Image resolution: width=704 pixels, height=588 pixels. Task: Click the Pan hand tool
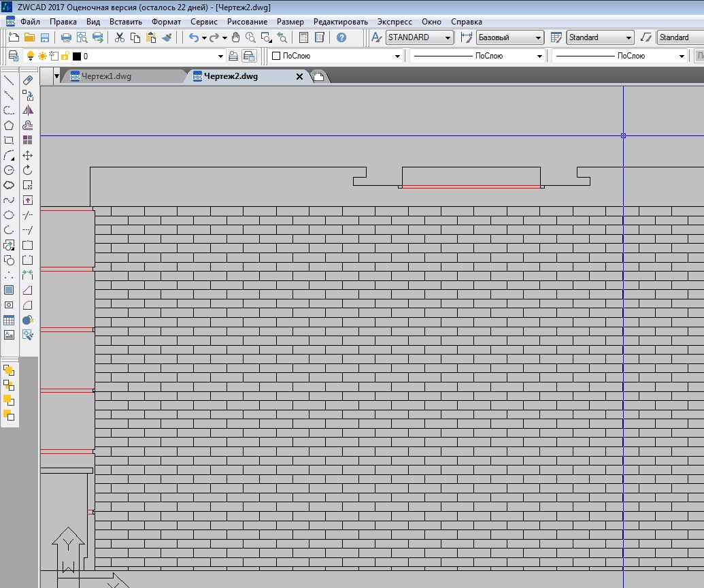tap(236, 37)
